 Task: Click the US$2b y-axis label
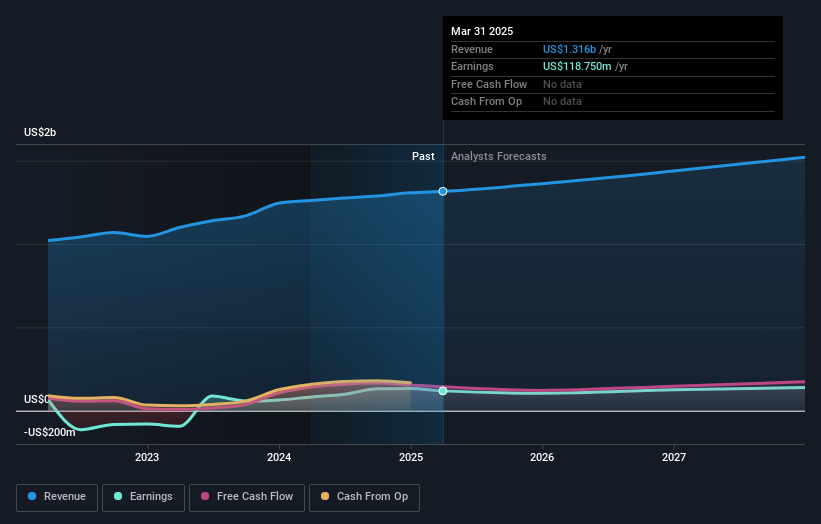click(40, 132)
